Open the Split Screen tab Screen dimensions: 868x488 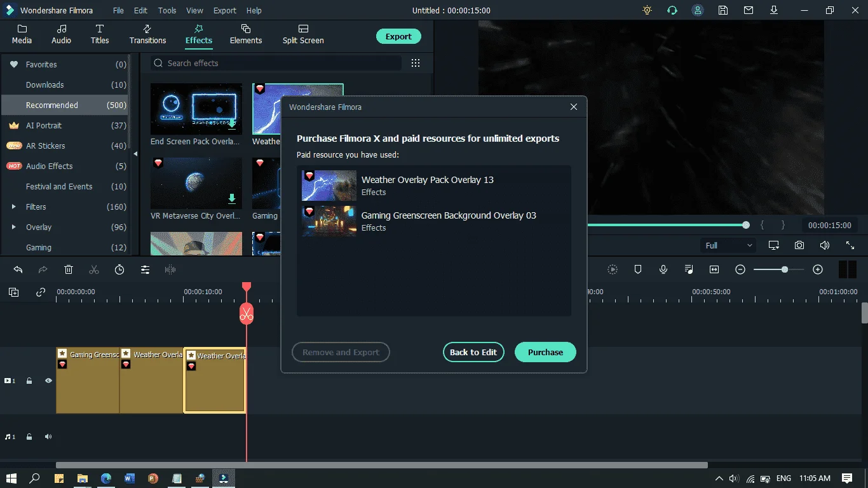(303, 34)
